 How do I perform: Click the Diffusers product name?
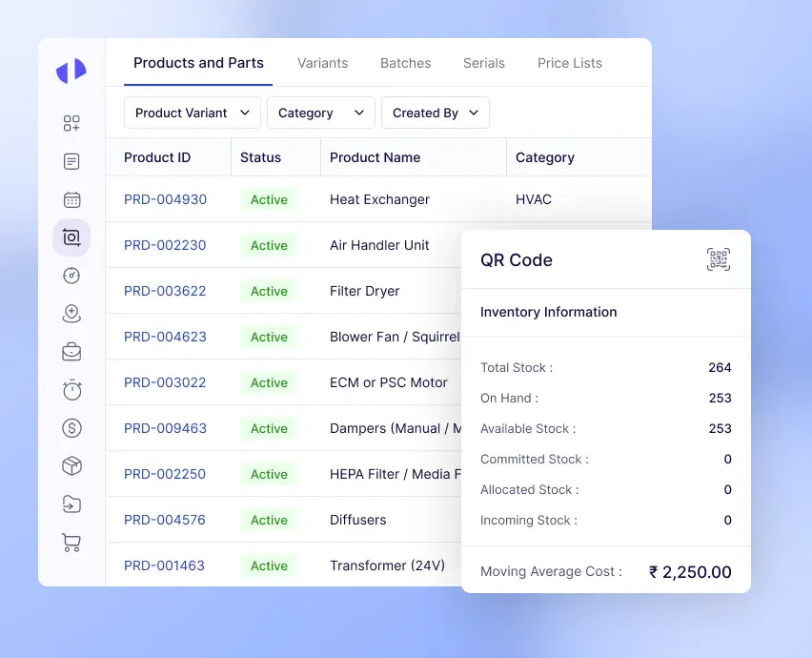[357, 520]
